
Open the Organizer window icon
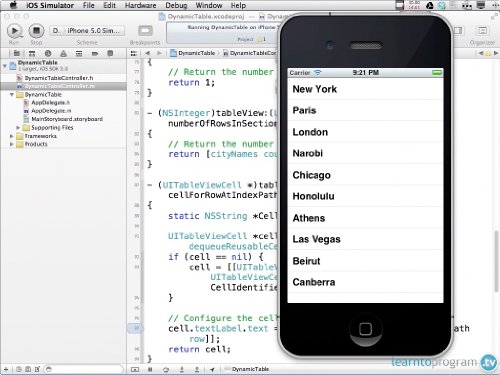482,31
